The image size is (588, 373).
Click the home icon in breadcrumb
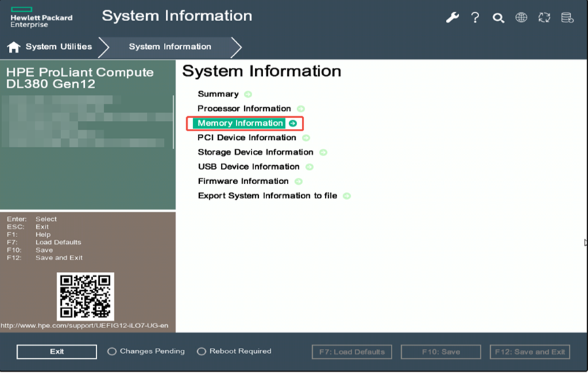tap(14, 47)
